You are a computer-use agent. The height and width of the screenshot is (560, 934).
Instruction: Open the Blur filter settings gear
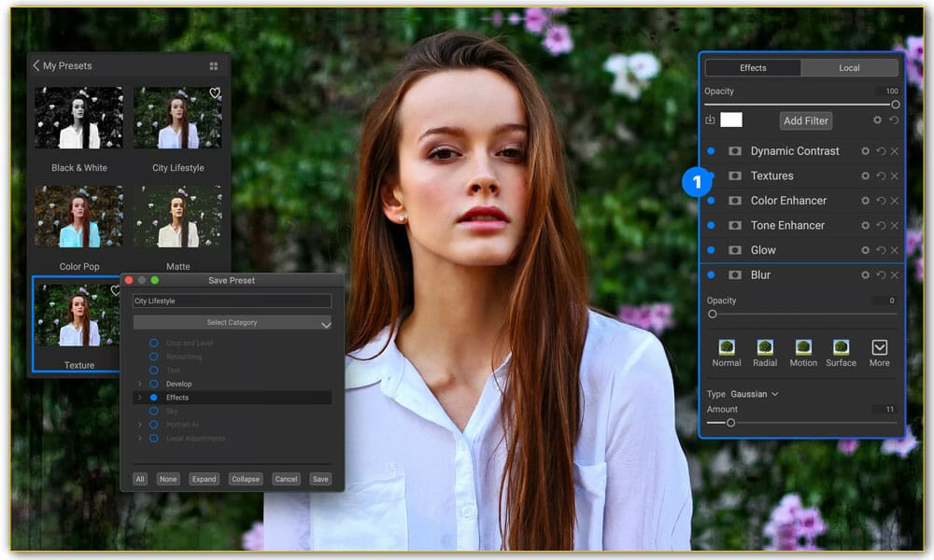[865, 274]
